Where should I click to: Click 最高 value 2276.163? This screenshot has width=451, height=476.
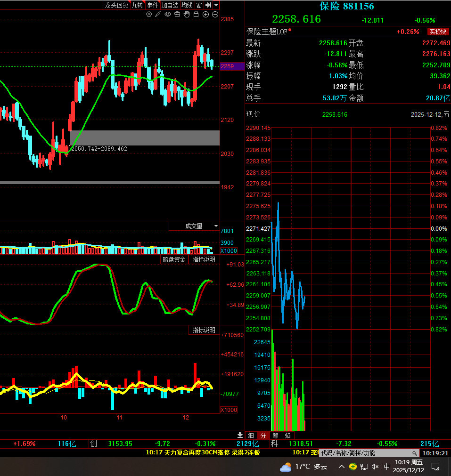(x=436, y=54)
